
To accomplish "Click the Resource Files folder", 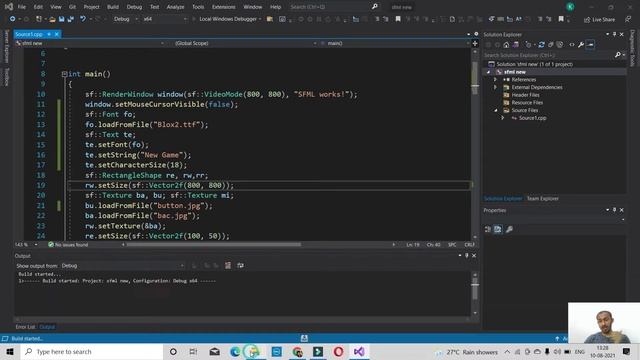I will click(x=527, y=102).
